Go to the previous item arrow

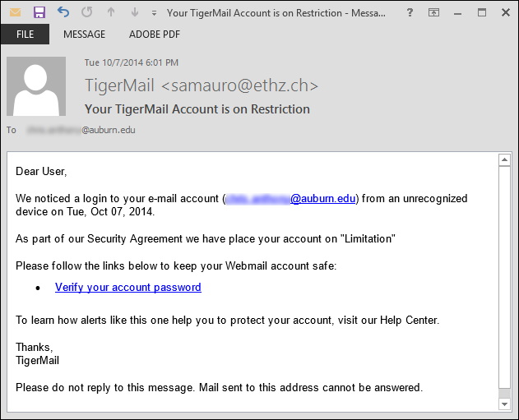111,12
